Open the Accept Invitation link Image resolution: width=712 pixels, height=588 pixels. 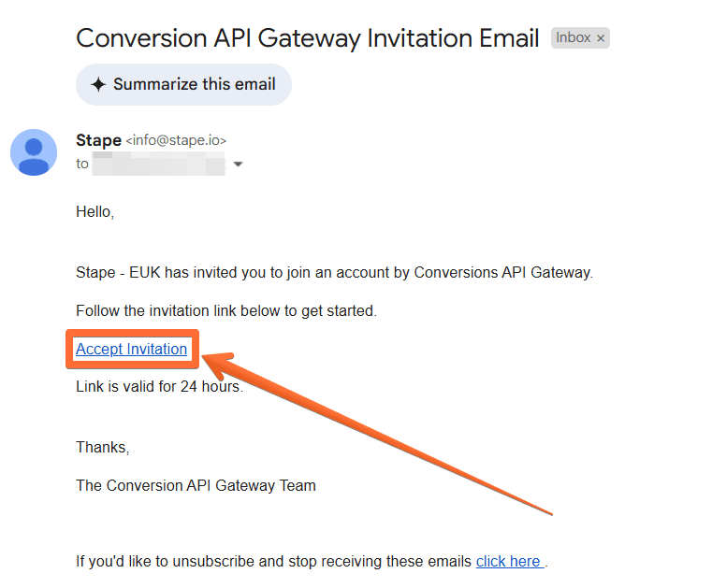tap(131, 349)
